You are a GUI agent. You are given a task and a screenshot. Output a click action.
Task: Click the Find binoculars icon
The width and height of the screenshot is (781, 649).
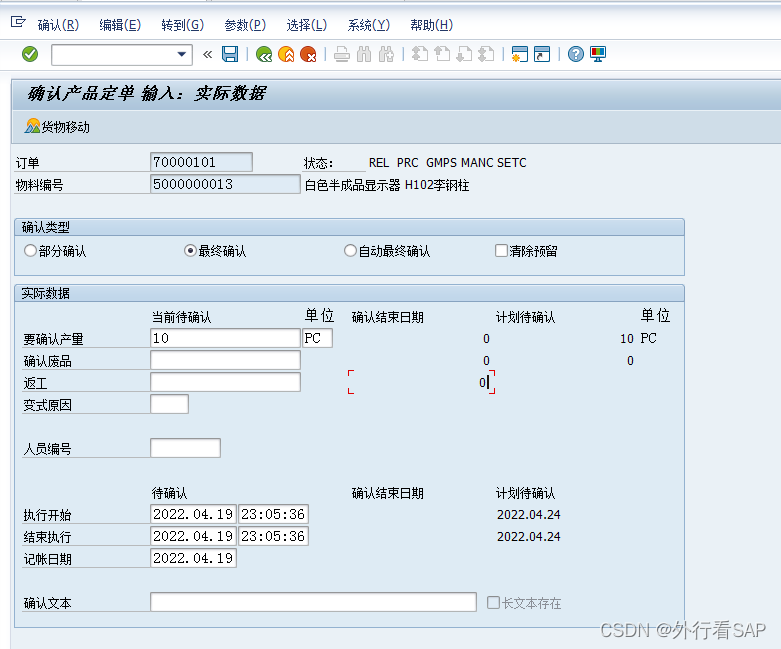[364, 54]
